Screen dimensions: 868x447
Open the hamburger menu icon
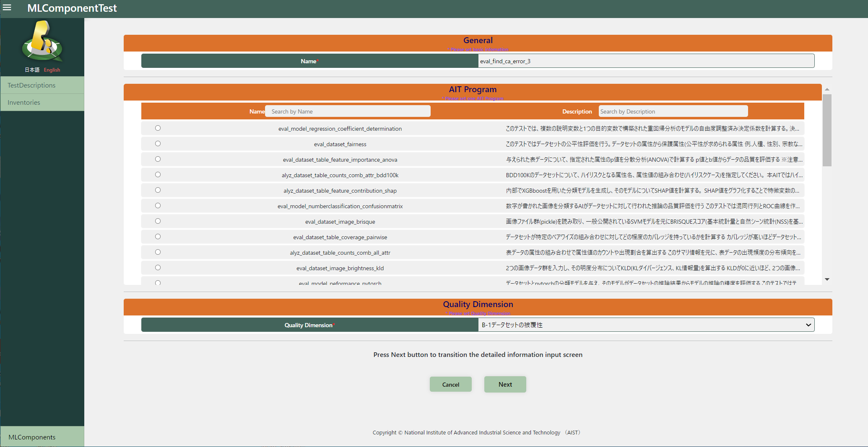click(7, 8)
